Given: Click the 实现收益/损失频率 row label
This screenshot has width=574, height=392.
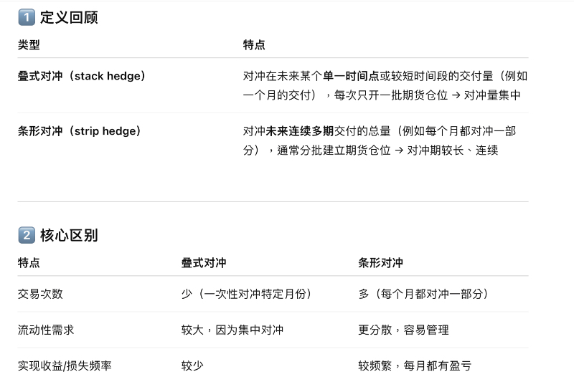Looking at the screenshot, I should pyautogui.click(x=65, y=365).
